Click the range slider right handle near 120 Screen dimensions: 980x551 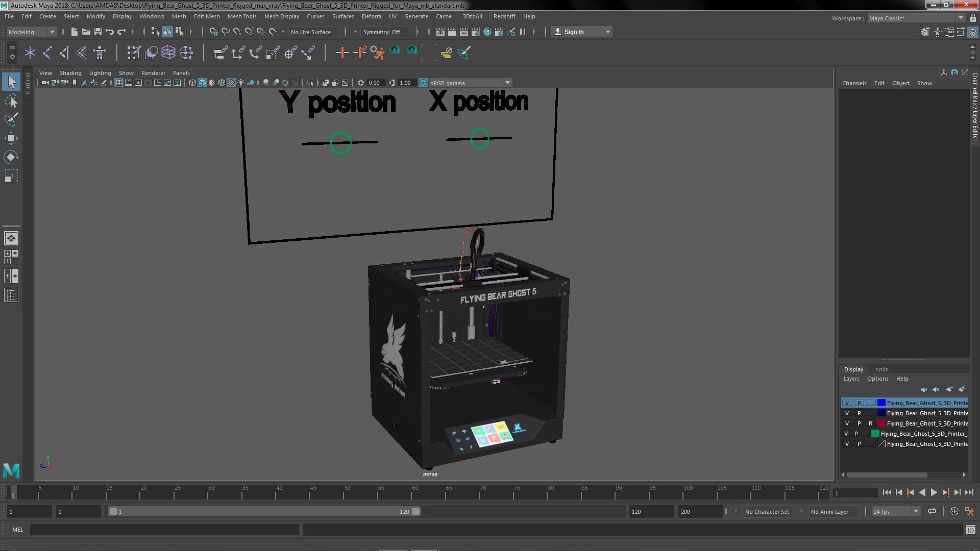[415, 511]
